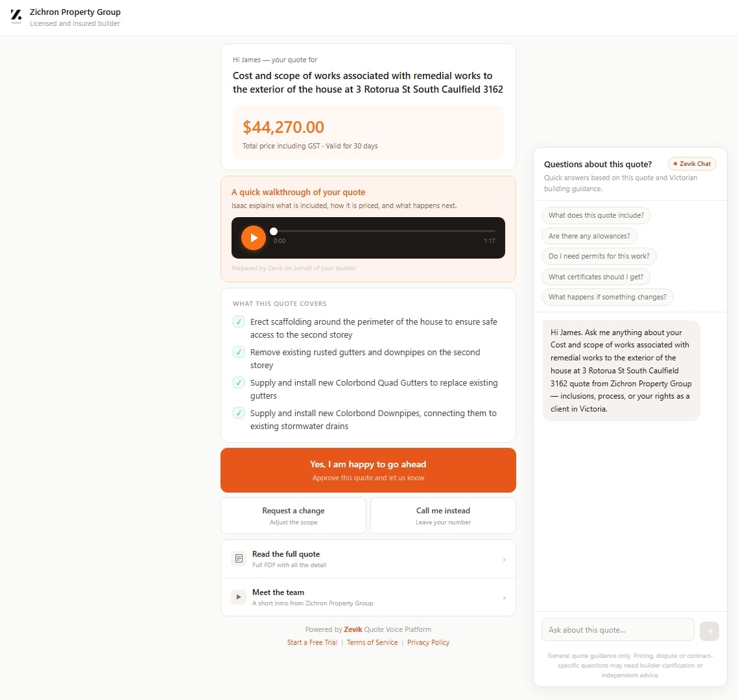738x700 pixels.
Task: Open the Privacy Policy link
Action: click(428, 642)
